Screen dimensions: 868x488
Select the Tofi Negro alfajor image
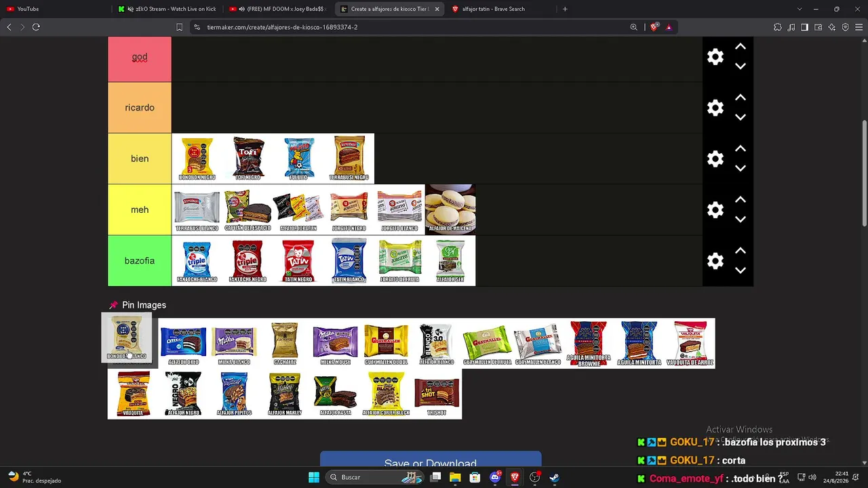coord(248,159)
